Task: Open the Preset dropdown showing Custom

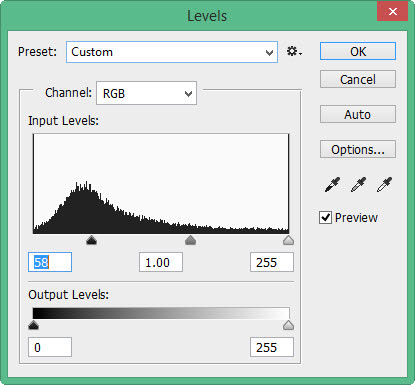Action: pos(172,52)
